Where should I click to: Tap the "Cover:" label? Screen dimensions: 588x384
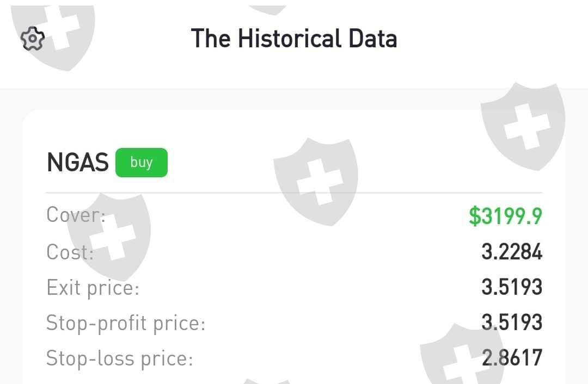76,215
